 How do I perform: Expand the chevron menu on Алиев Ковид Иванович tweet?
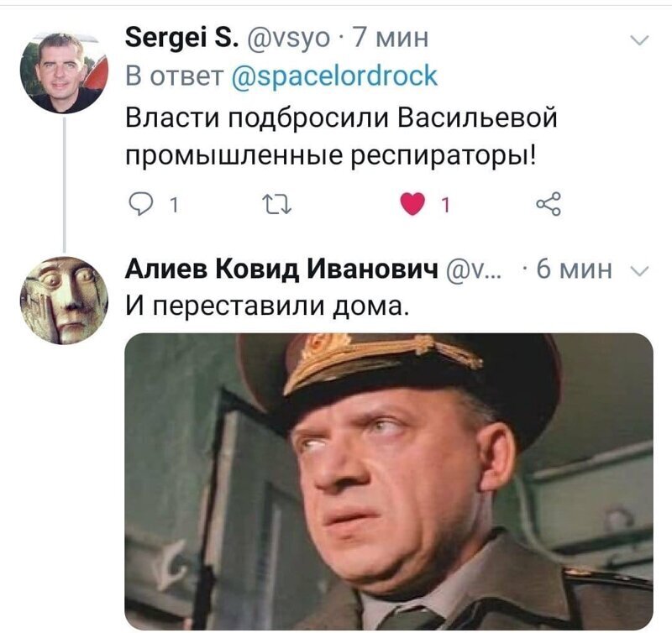coord(640,270)
